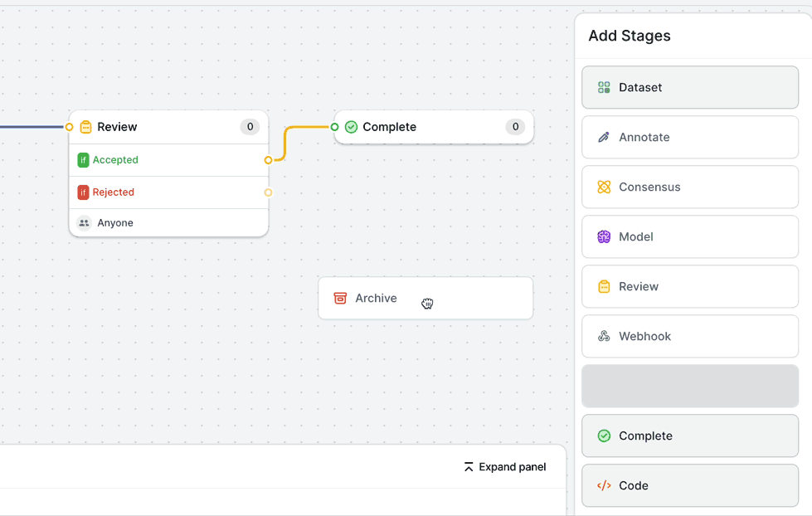Click the red Rejected condition tag
Viewport: 812px width, 516px height.
click(x=83, y=192)
